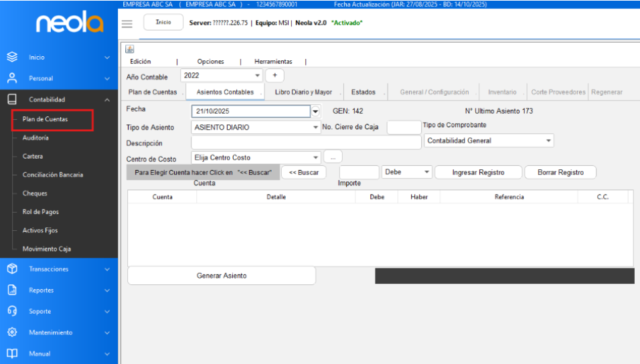Click the Ingresar Registro button

coord(478,173)
